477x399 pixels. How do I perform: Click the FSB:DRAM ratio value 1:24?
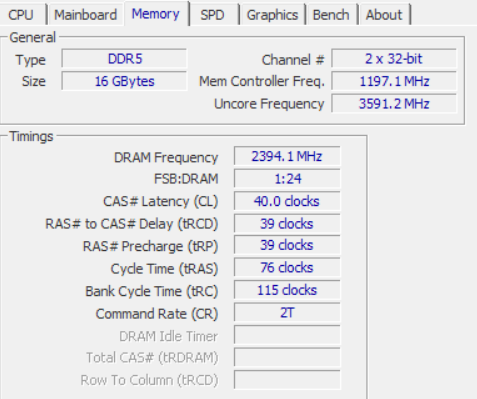coord(287,179)
